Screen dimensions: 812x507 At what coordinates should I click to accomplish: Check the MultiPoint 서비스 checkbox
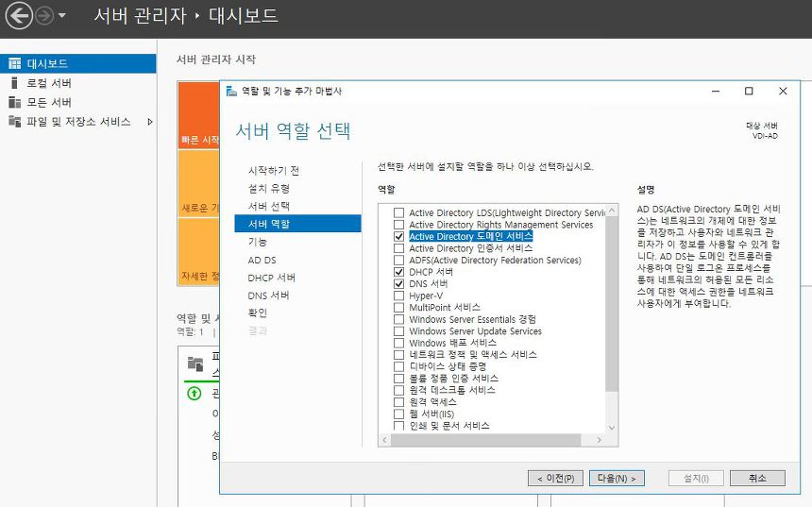398,308
